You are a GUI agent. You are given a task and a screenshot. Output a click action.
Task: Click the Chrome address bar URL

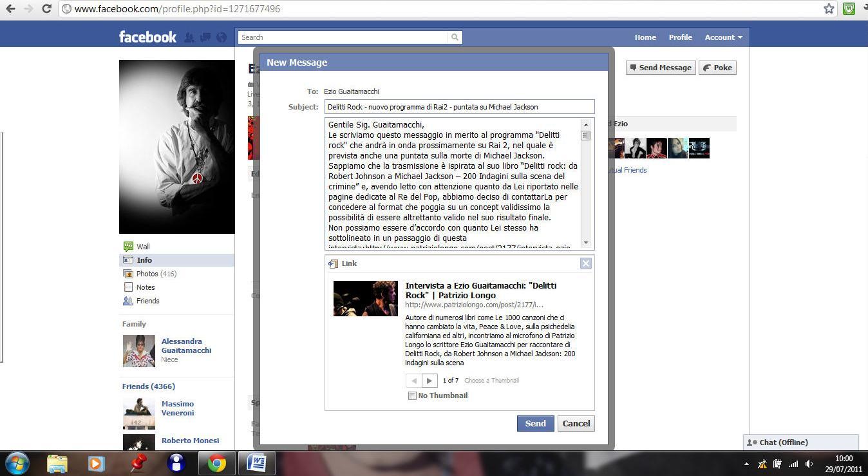pyautogui.click(x=177, y=9)
